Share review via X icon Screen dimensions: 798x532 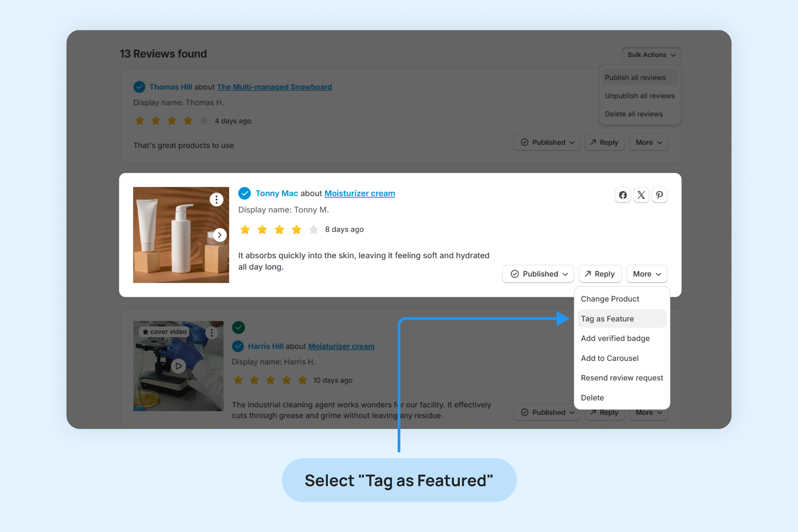click(641, 195)
